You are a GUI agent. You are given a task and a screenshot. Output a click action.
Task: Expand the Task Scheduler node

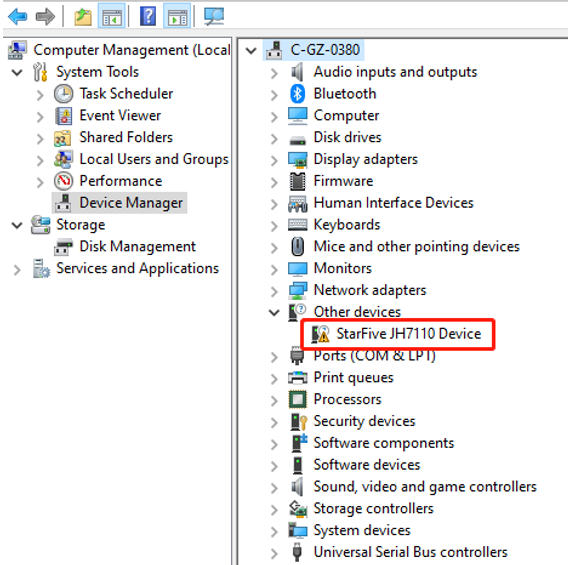click(40, 95)
